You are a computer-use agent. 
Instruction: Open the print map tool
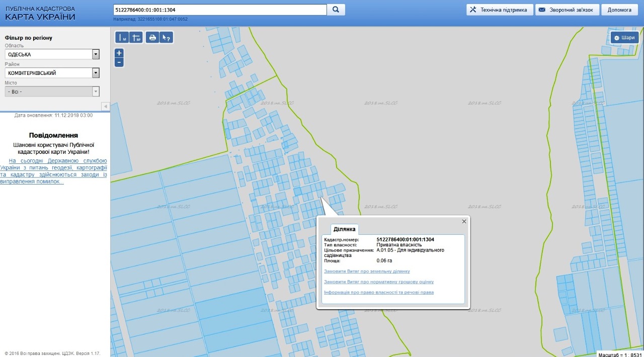click(152, 37)
